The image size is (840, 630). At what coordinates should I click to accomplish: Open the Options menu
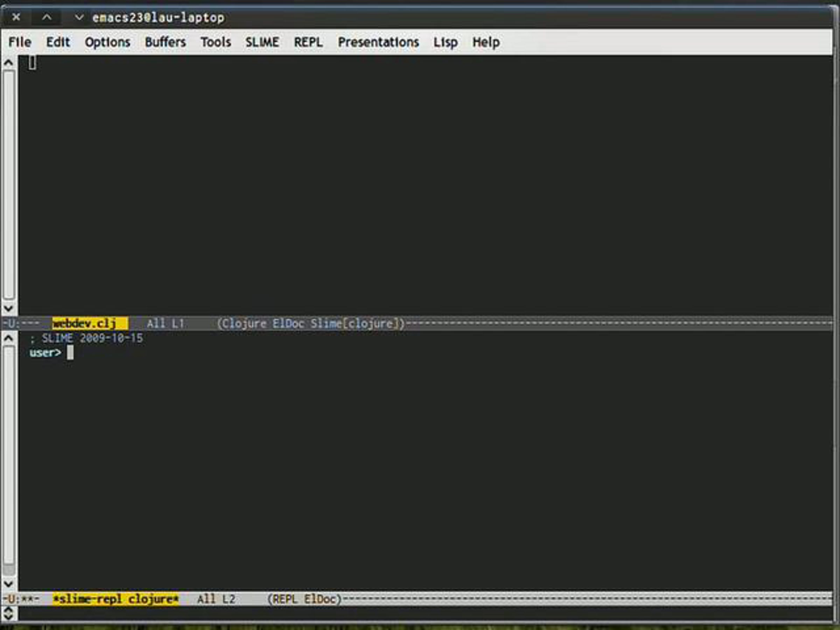tap(107, 42)
